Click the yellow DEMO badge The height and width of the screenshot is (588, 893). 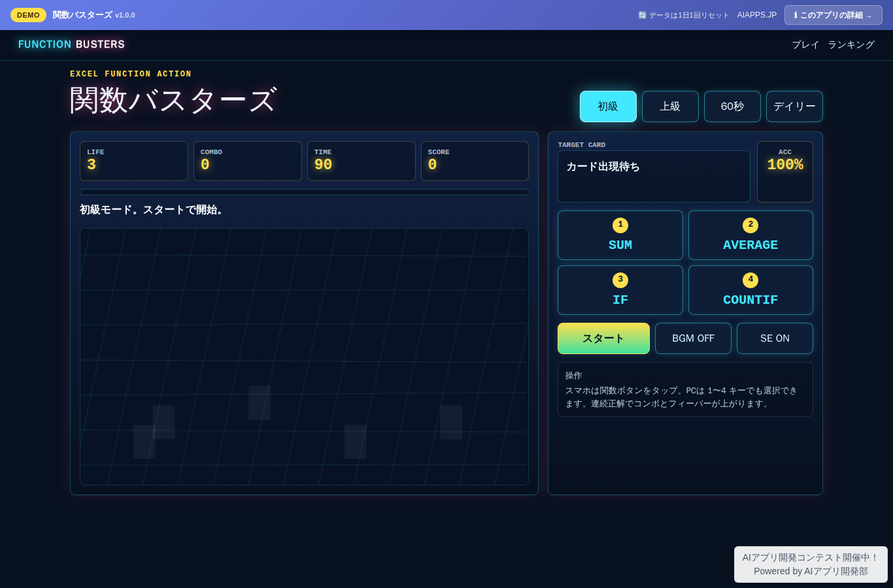coord(28,15)
